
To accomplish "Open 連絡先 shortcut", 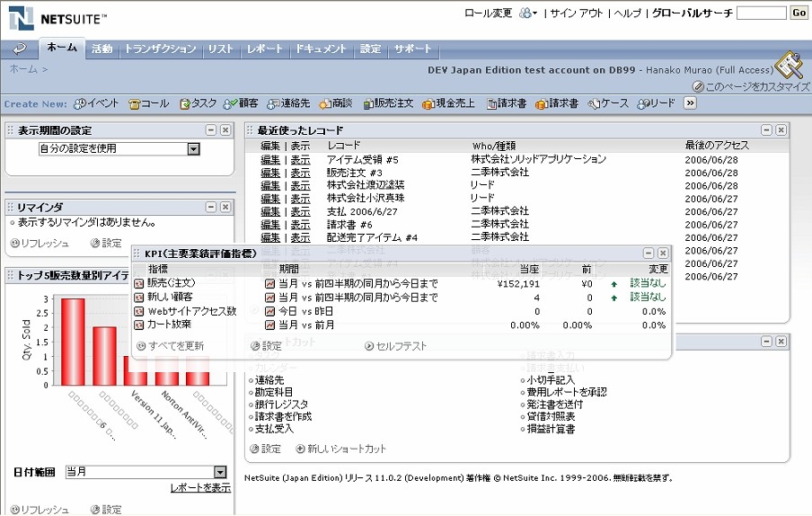I will coord(269,380).
